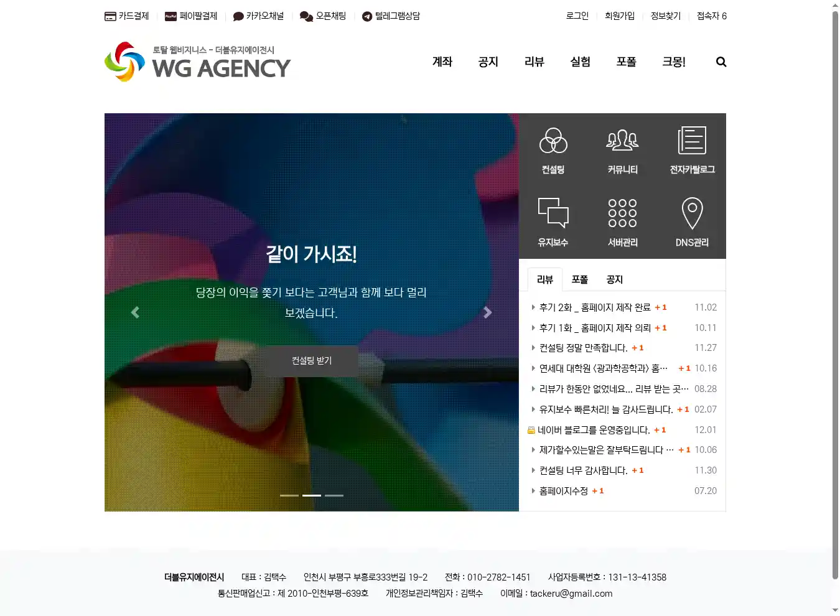Open the DNS관리 location pin icon
Image resolution: width=840 pixels, height=616 pixels.
[692, 213]
